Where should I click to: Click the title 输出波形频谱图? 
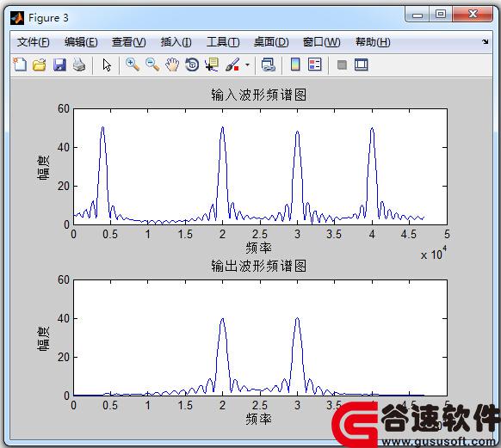259,266
